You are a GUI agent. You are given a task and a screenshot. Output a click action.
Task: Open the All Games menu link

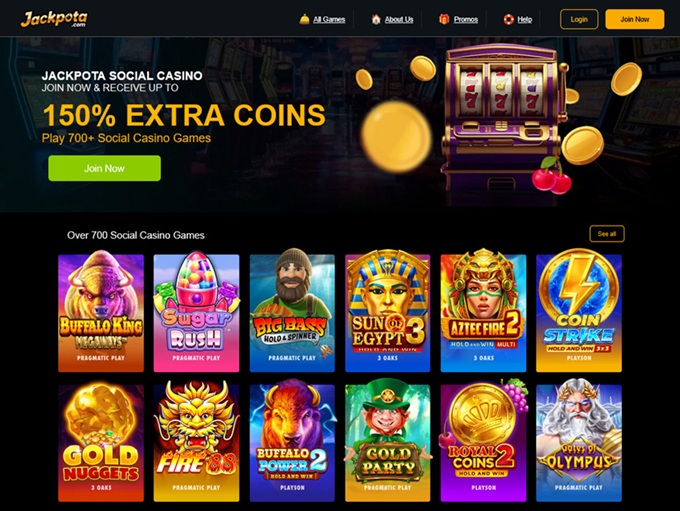pos(329,19)
